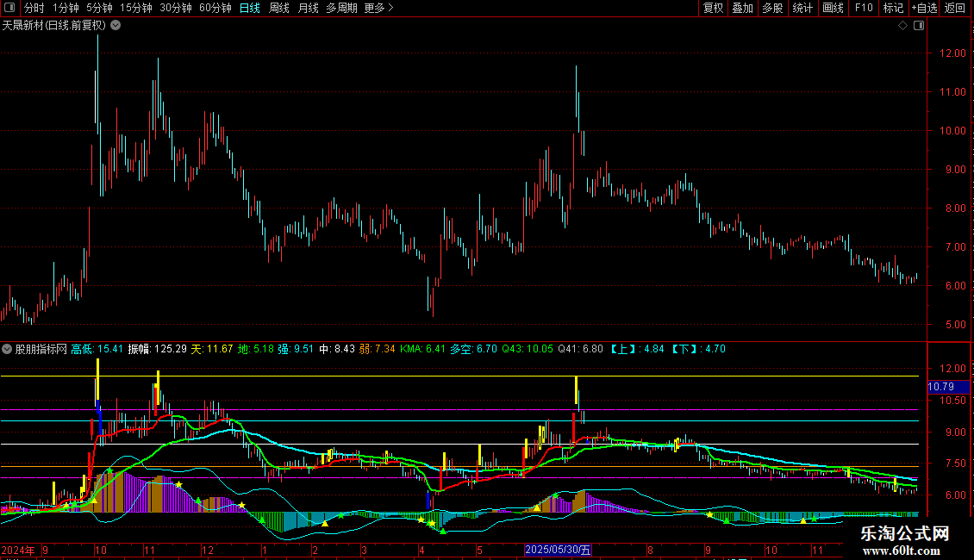974x560 pixels.
Task: Open the 叠加 overlay tool
Action: [742, 9]
